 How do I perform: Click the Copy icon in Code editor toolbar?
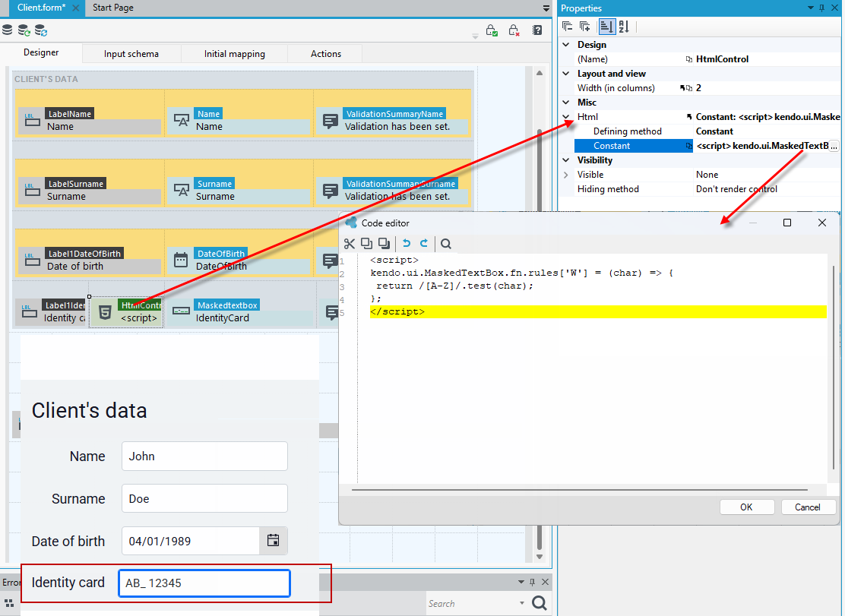366,244
